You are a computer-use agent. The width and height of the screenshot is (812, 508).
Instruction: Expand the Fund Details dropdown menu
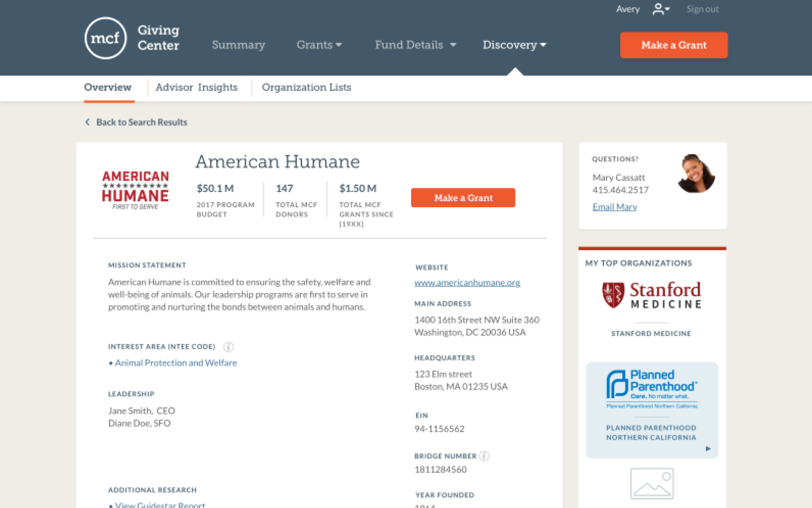(415, 45)
